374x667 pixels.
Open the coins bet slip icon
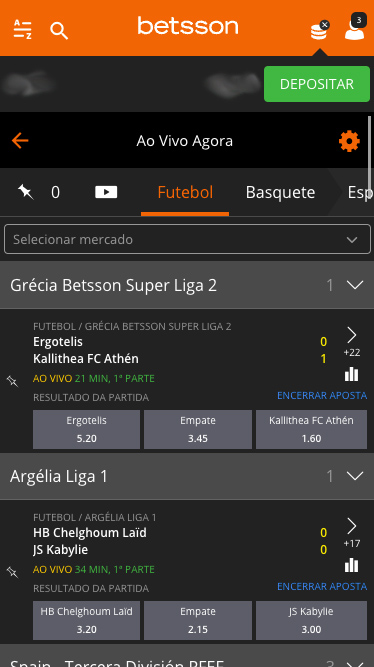[319, 31]
